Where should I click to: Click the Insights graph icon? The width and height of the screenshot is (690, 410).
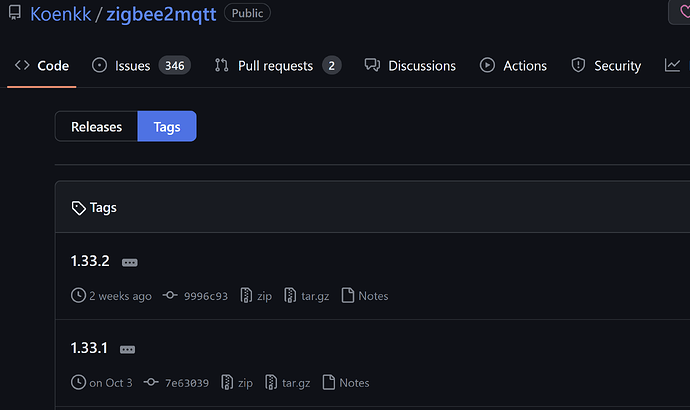click(672, 66)
